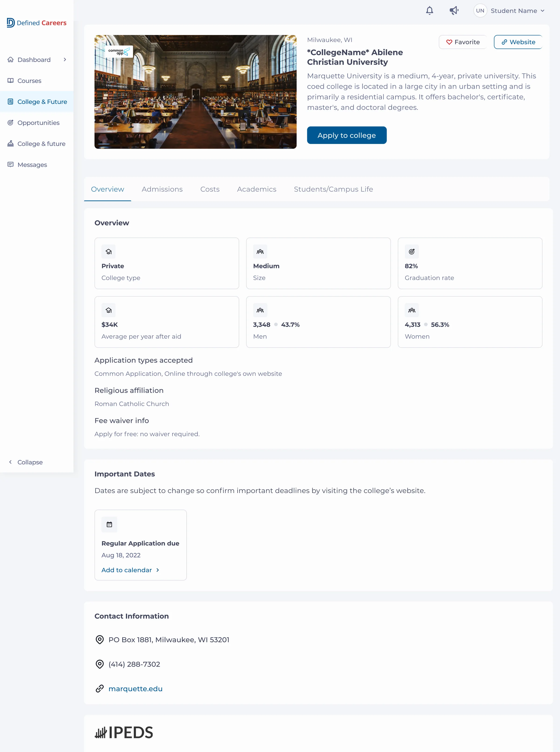Open the announcements megaphone icon

click(454, 11)
